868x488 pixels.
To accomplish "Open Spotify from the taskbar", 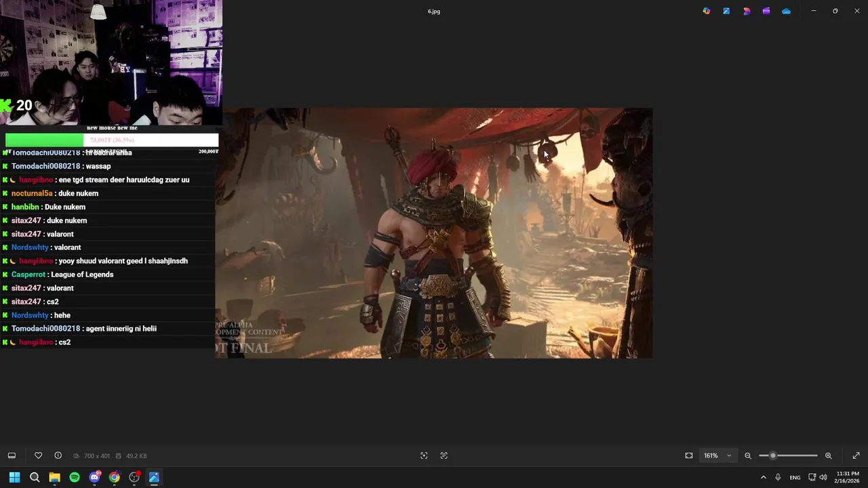I will click(x=75, y=477).
